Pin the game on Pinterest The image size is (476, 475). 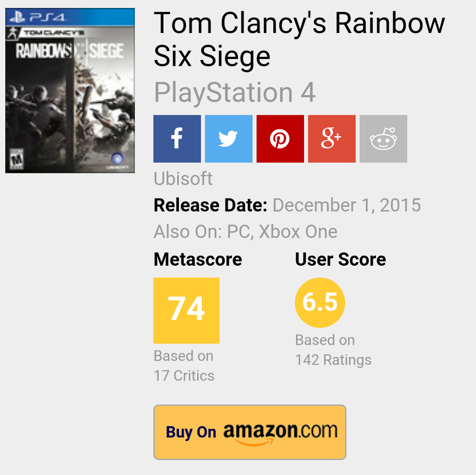[280, 139]
